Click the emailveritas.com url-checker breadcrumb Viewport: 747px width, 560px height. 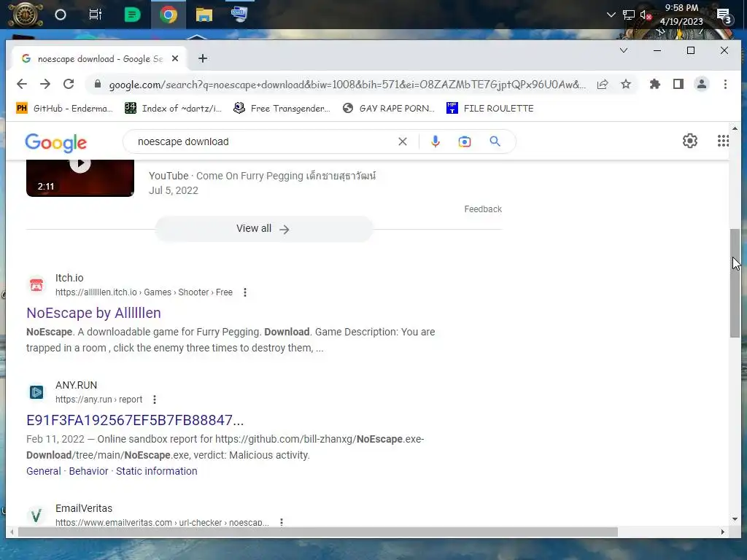pyautogui.click(x=162, y=522)
